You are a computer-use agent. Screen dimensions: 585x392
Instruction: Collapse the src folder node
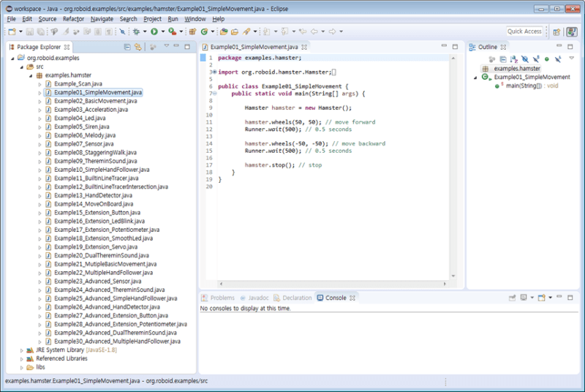pyautogui.click(x=22, y=67)
